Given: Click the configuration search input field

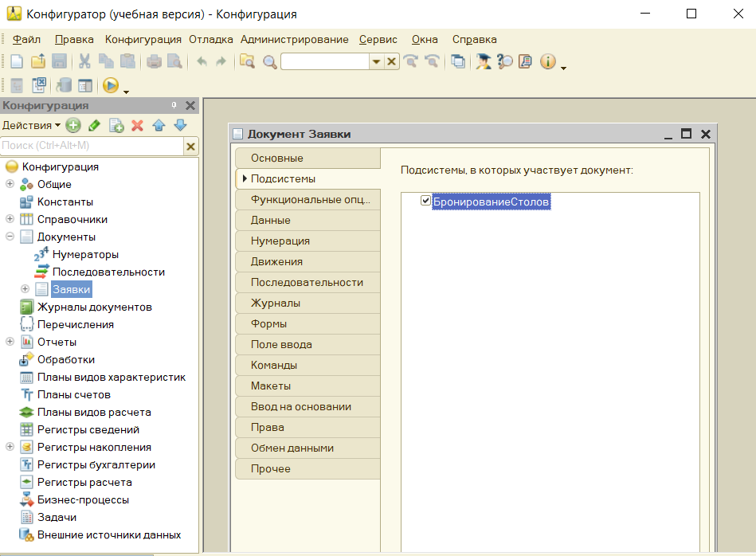Looking at the screenshot, I should coord(92,146).
